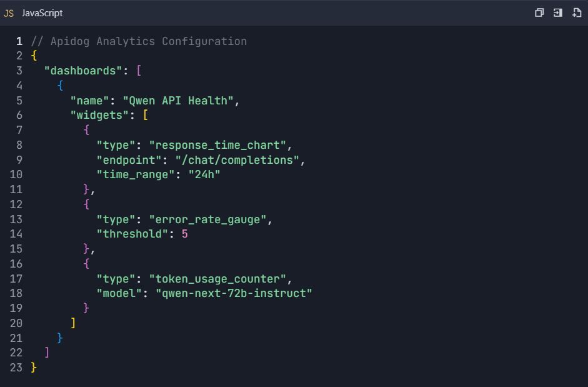The width and height of the screenshot is (588, 387).
Task: Click line number 23 in gutter
Action: click(x=16, y=368)
